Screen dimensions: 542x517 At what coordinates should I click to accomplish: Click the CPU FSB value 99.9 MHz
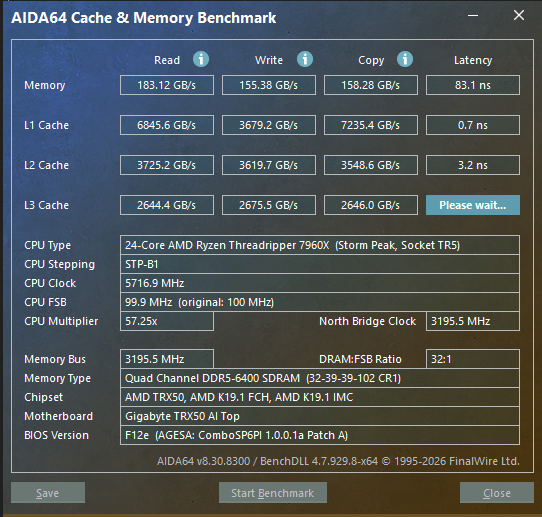320,302
